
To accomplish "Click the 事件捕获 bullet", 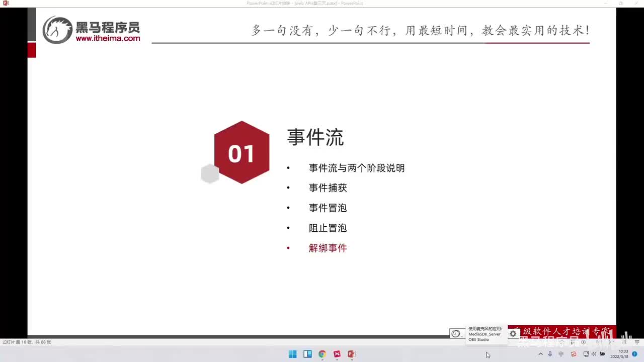I will (328, 188).
